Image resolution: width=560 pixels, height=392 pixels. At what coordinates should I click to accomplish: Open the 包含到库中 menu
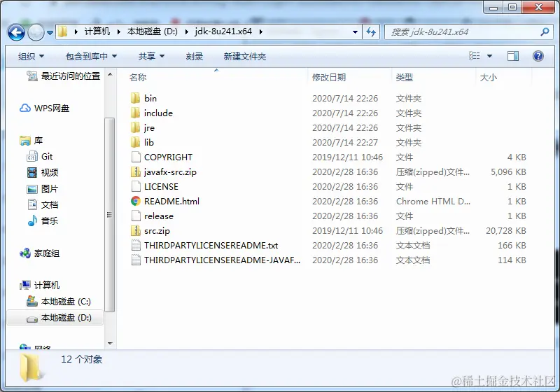click(92, 57)
